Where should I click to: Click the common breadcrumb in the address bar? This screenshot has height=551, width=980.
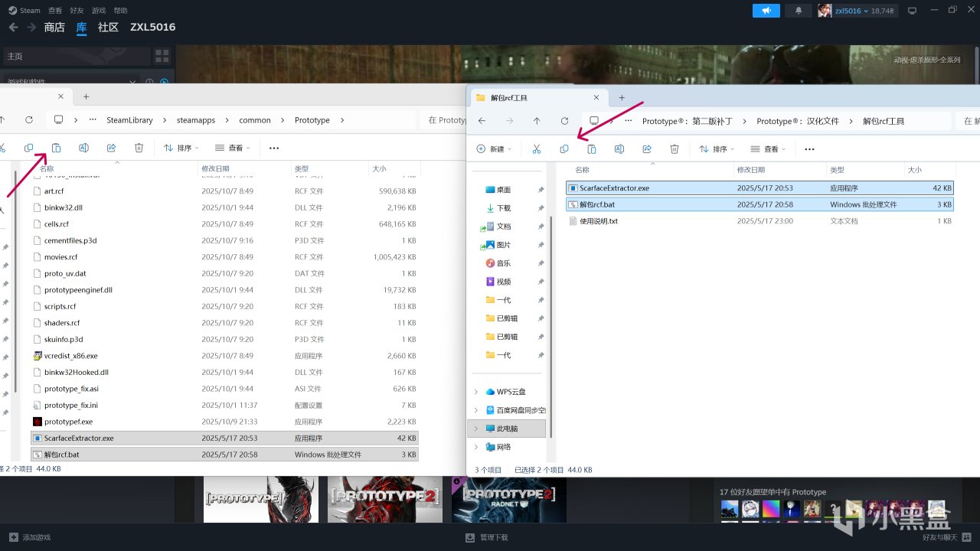255,120
